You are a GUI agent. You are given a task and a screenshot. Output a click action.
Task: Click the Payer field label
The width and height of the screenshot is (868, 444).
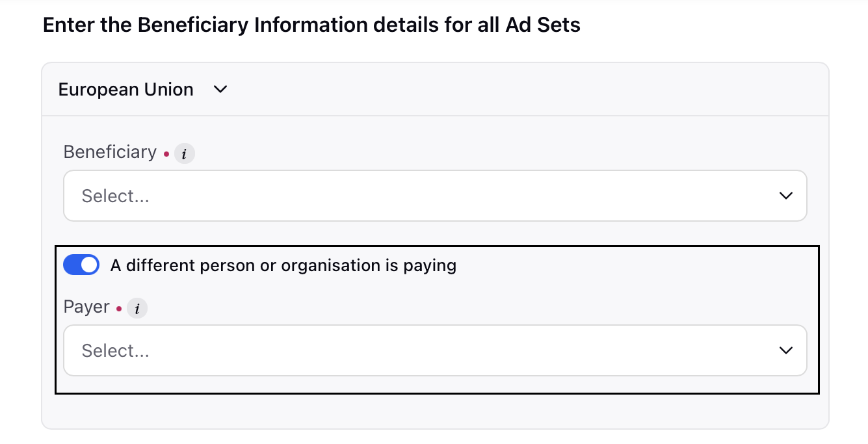click(86, 307)
